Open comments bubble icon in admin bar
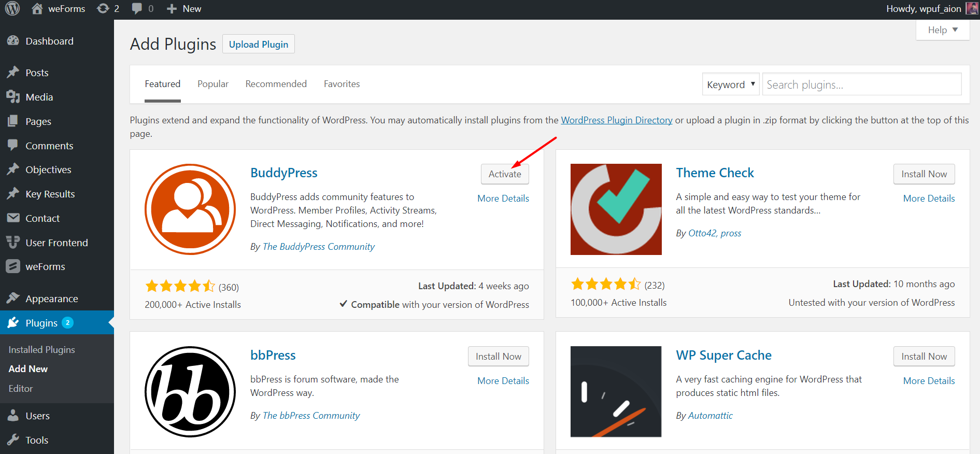This screenshot has height=454, width=980. coord(137,9)
